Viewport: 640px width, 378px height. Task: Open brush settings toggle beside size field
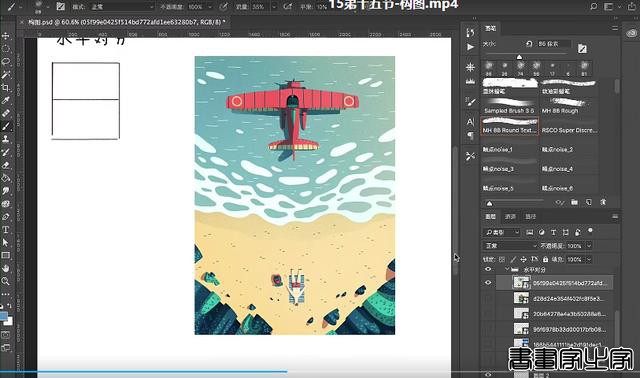click(x=582, y=49)
